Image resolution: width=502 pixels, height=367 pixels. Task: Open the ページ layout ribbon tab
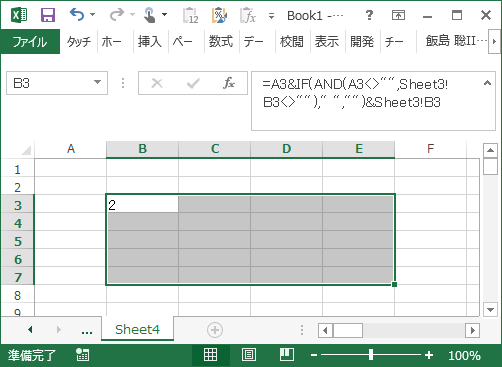click(x=183, y=42)
